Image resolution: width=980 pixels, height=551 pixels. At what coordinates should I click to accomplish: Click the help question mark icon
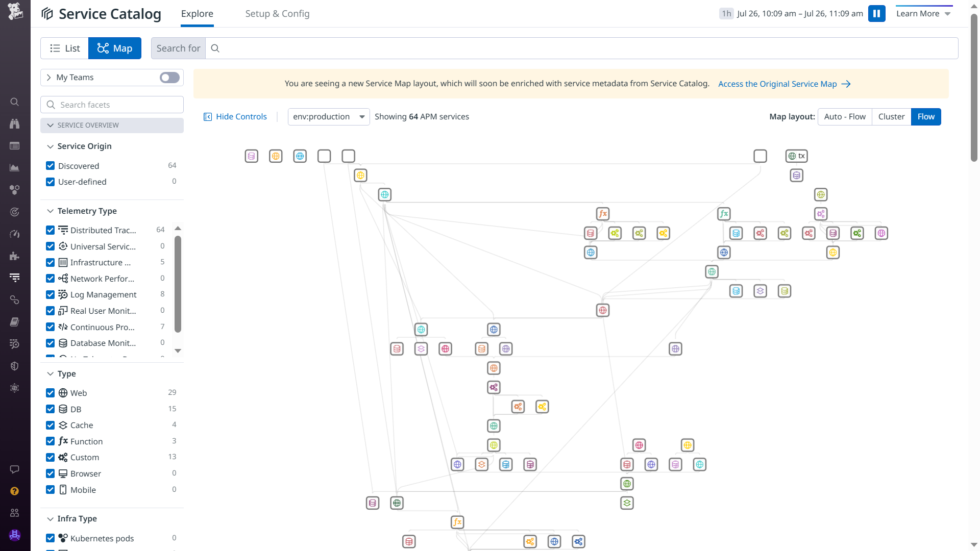coord(15,491)
